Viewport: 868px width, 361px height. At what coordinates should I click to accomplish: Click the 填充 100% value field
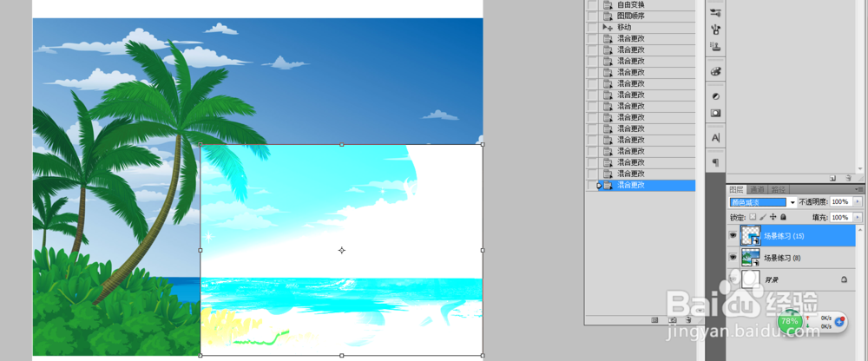(x=841, y=218)
